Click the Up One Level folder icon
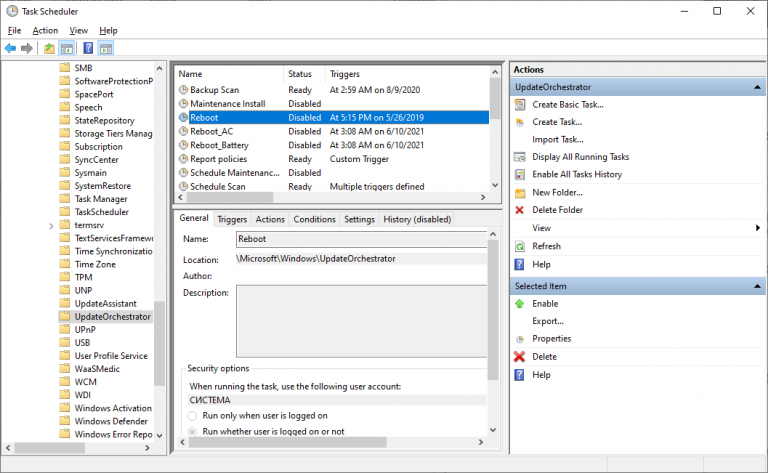Image resolution: width=768 pixels, height=473 pixels. [x=50, y=48]
